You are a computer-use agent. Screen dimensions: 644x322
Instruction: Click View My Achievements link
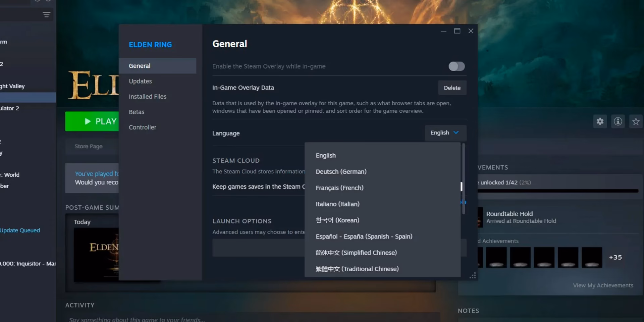pyautogui.click(x=603, y=285)
